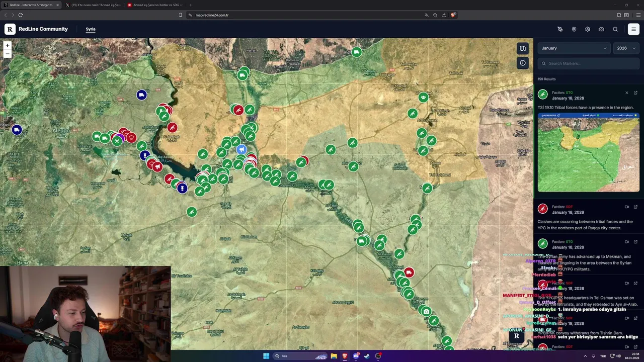
Task: Click the address bar URL map.redline24.com.tr
Action: (212, 15)
